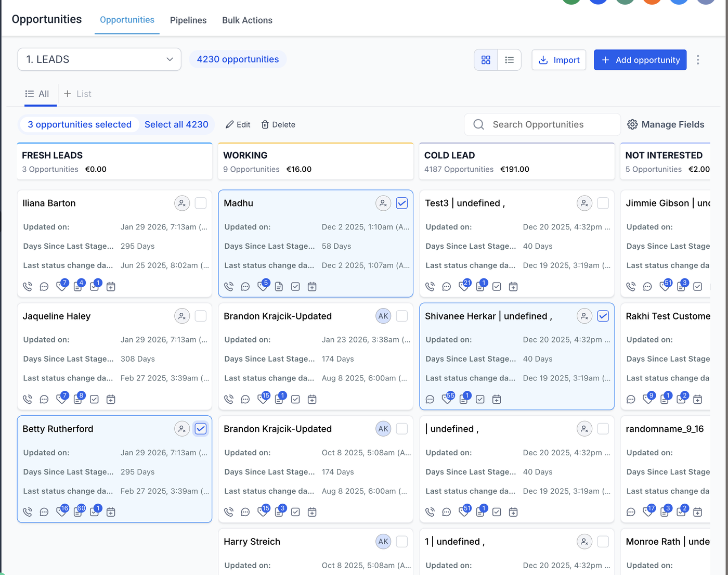Click unassigned owner icon on Test3 card
The width and height of the screenshot is (728, 575).
584,203
